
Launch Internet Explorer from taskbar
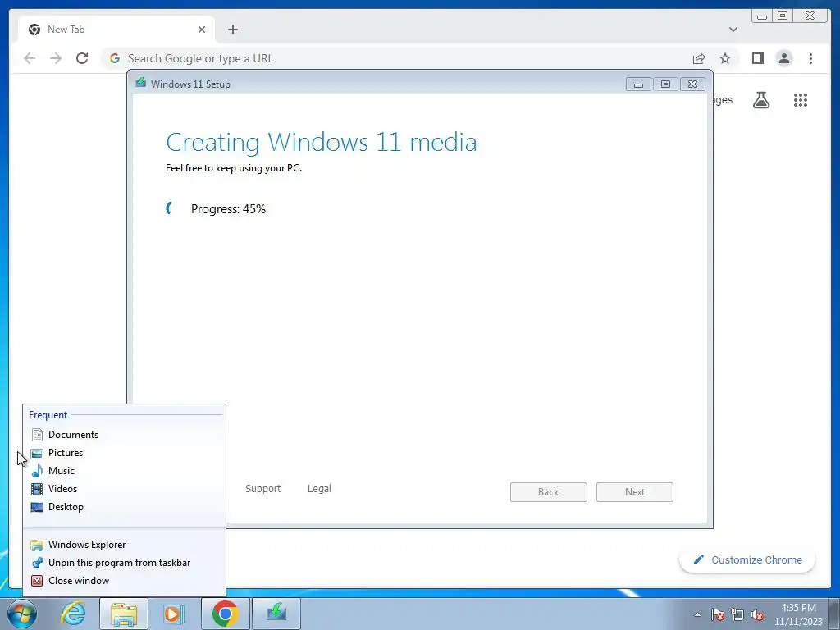74,614
